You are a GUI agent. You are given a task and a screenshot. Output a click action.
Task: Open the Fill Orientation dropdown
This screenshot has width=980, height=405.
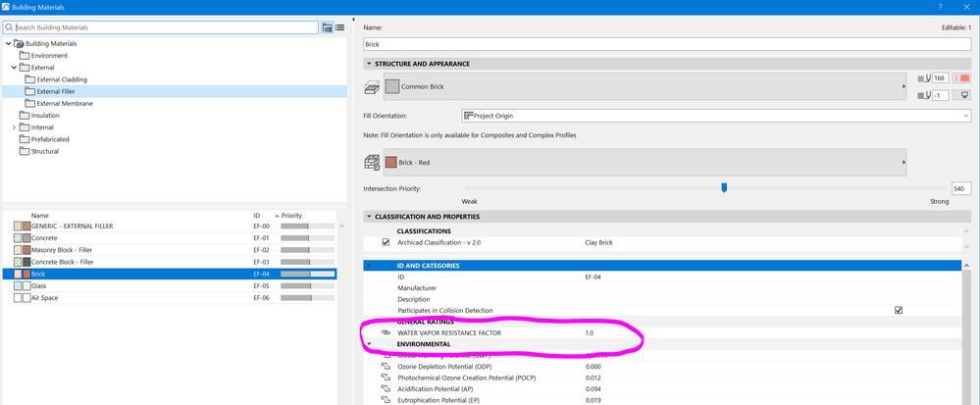tap(715, 116)
